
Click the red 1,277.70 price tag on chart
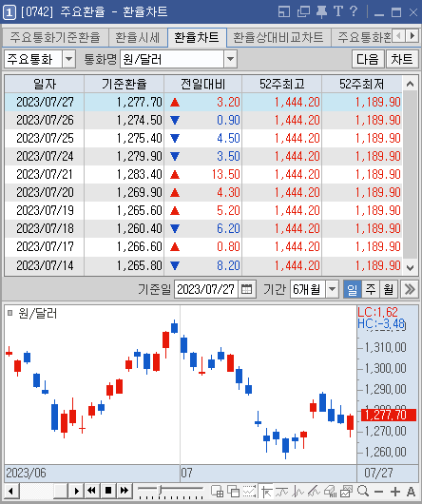click(x=389, y=415)
